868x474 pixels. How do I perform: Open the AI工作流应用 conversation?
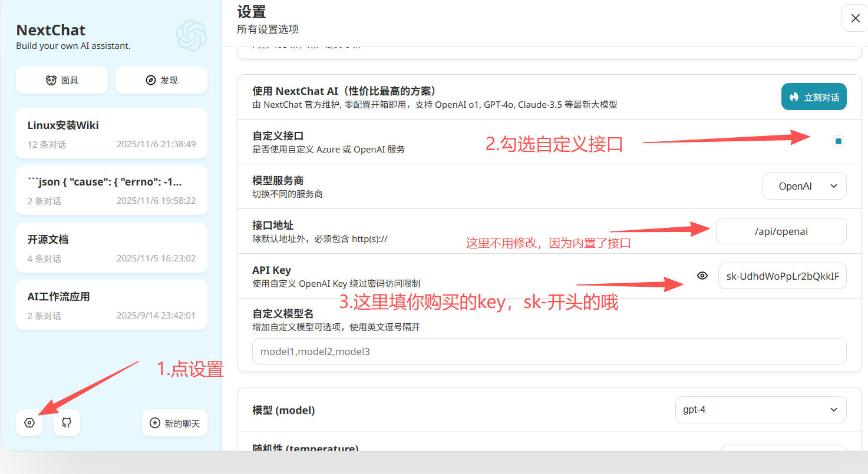(x=111, y=305)
